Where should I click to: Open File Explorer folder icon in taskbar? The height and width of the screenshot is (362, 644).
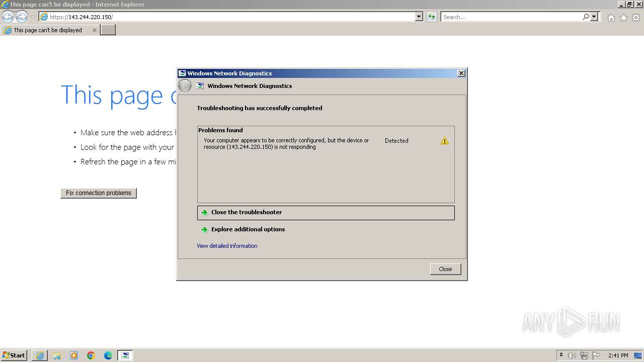(x=57, y=355)
